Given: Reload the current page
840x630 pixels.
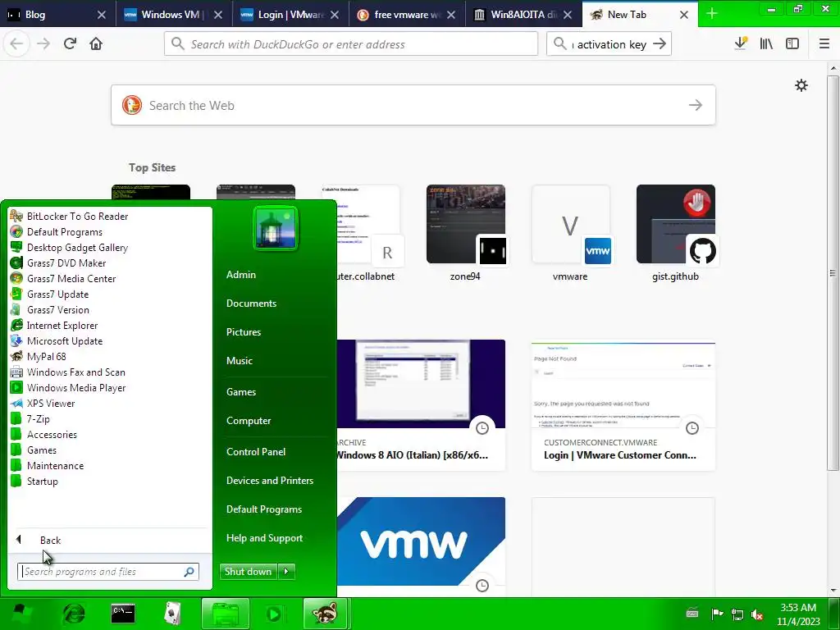Looking at the screenshot, I should (x=70, y=43).
